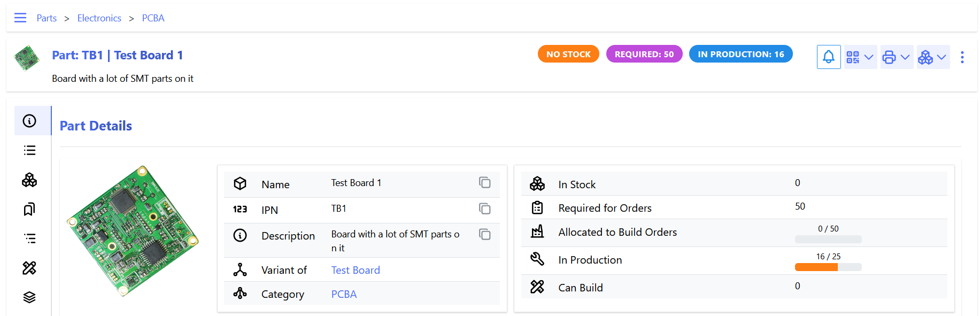
Task: Open the hamburger navigation menu
Action: [20, 18]
